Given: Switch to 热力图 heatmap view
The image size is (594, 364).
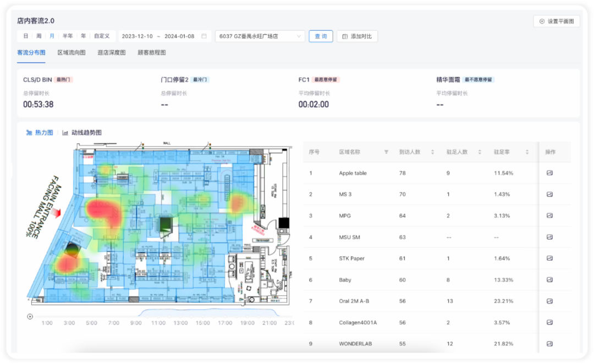Looking at the screenshot, I should [40, 133].
